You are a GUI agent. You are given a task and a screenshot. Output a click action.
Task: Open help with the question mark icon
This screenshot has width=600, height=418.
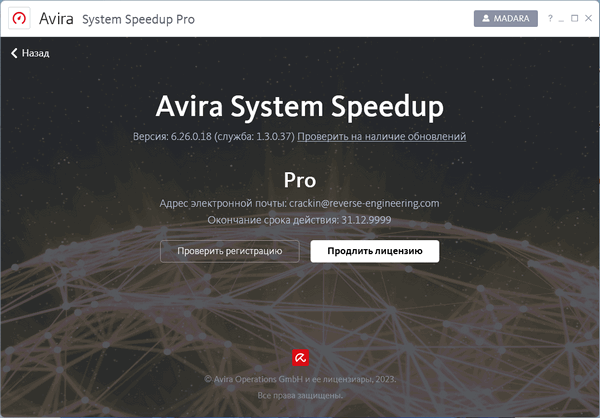pos(550,18)
